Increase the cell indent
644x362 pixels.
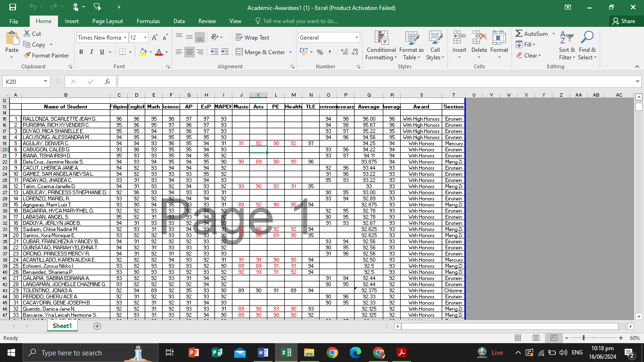click(x=224, y=52)
